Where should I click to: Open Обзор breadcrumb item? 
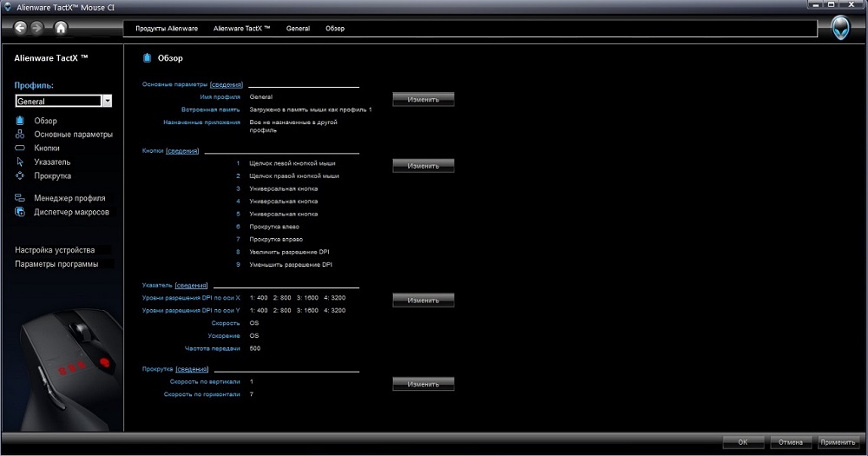click(x=335, y=29)
